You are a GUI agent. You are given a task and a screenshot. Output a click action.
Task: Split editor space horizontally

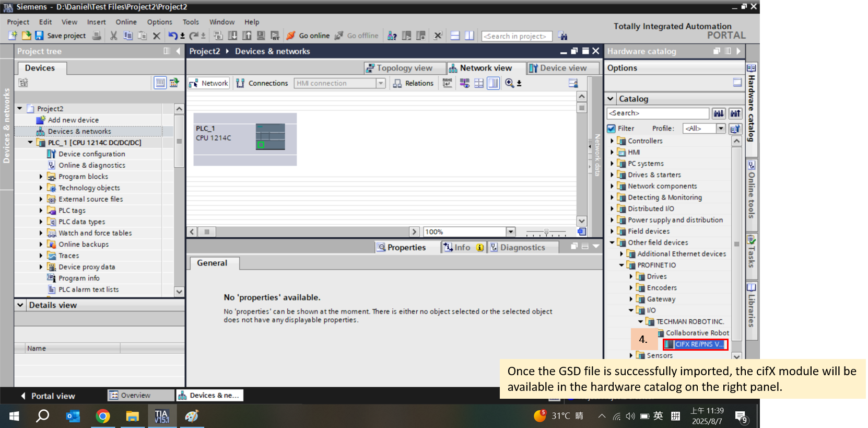(x=455, y=36)
